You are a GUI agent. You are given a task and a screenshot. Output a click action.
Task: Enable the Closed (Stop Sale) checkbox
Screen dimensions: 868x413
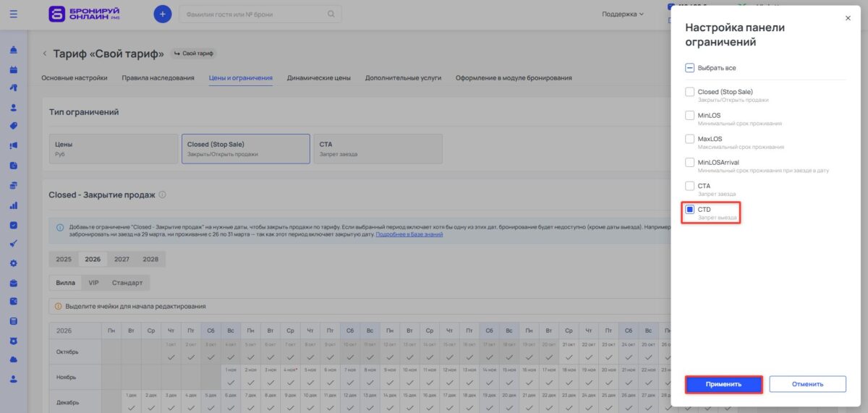click(689, 92)
